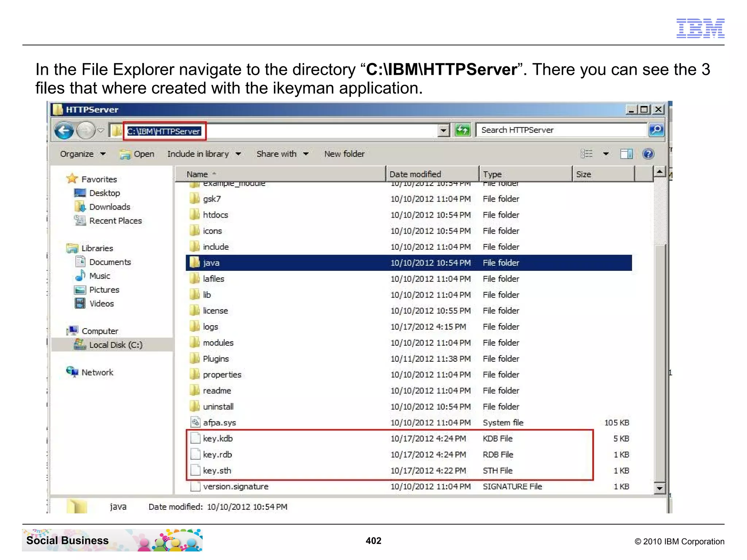
Task: Select the uninstall folder icon
Action: tap(195, 407)
